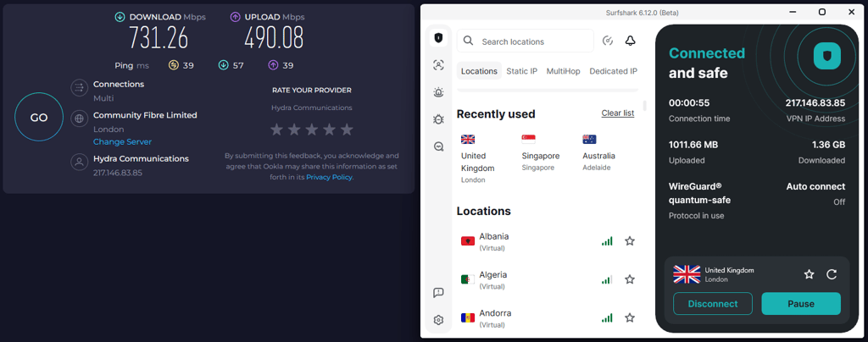This screenshot has height=342, width=868.
Task: Rate provider with the first star
Action: coord(276,130)
